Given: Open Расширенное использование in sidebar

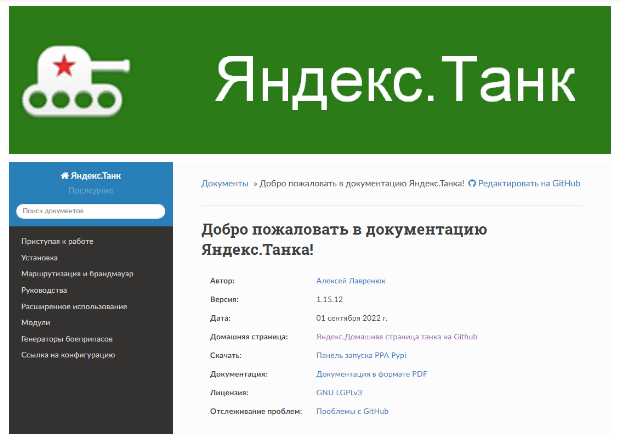Looking at the screenshot, I should pyautogui.click(x=74, y=306).
